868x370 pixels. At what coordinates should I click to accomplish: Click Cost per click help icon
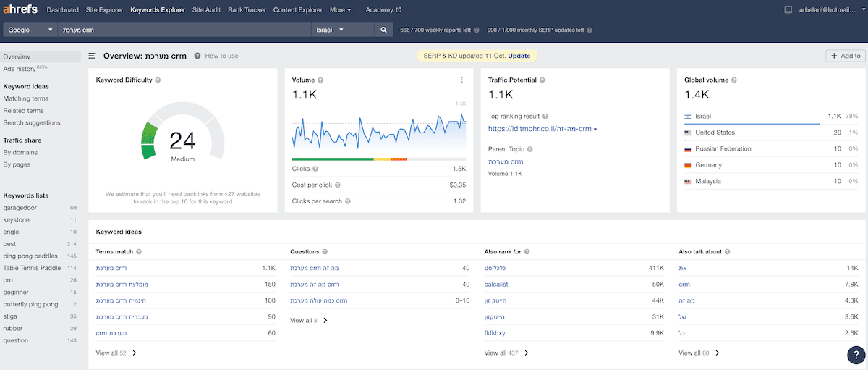(x=337, y=185)
